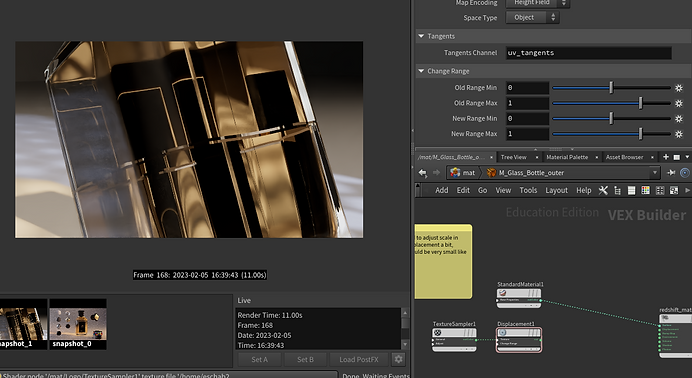Click the Tangents Channel input field
The height and width of the screenshot is (378, 692).
(589, 53)
